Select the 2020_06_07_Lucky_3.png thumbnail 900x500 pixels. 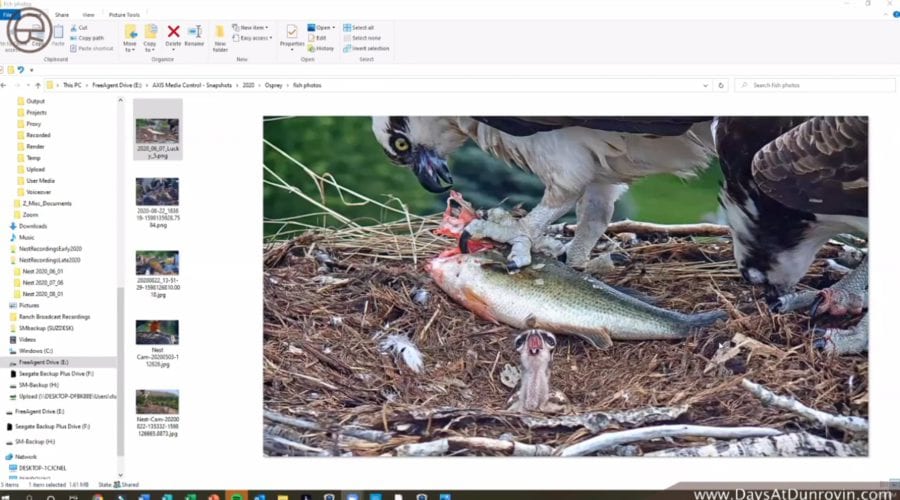(158, 129)
